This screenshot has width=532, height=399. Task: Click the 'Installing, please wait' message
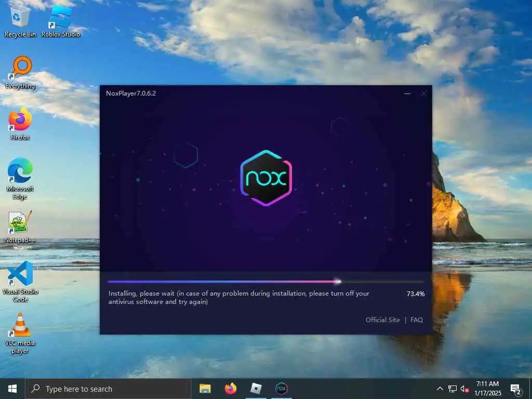[239, 298]
